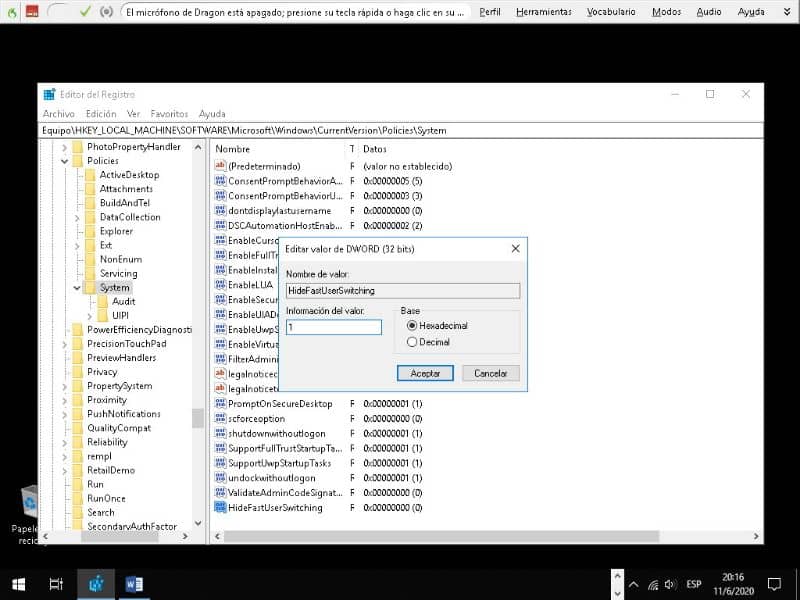Screen dimensions: 800x600
Task: Click the scforceoption DWORD icon
Action: click(220, 418)
